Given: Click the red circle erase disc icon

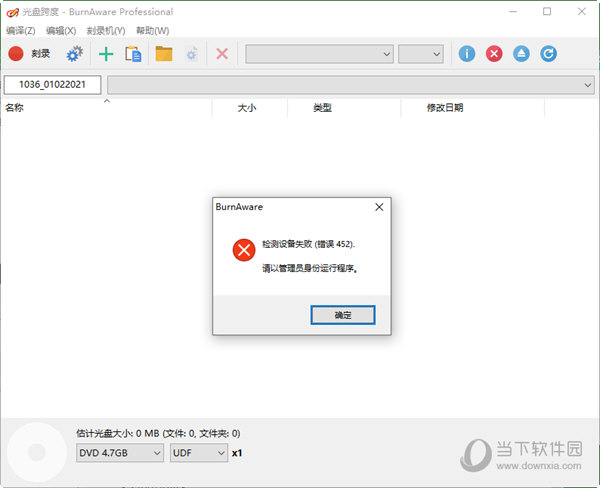Looking at the screenshot, I should (494, 54).
